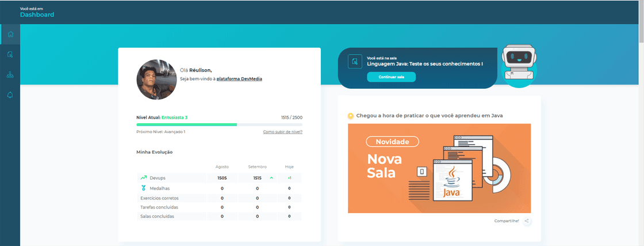Open the 'Como subir de nível?' link

click(x=282, y=132)
